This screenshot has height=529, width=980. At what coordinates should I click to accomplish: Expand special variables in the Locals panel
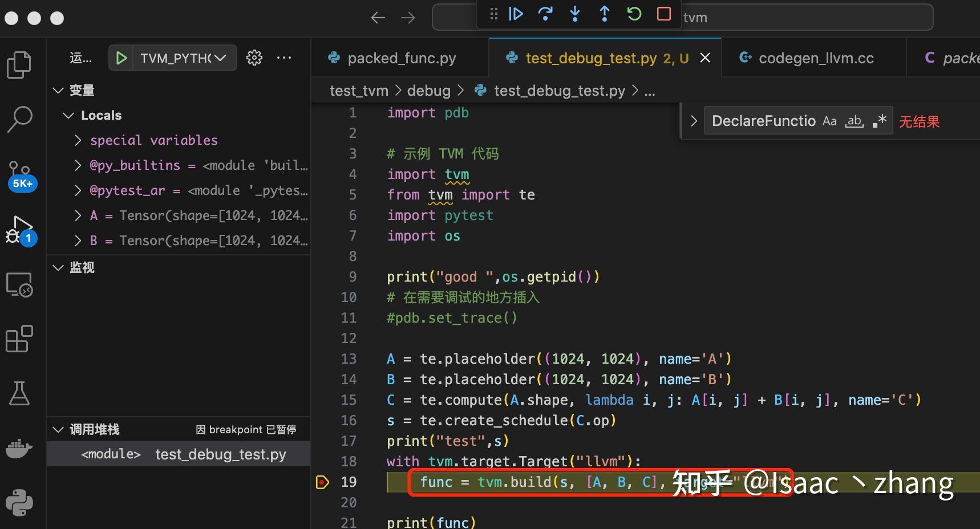[x=78, y=140]
